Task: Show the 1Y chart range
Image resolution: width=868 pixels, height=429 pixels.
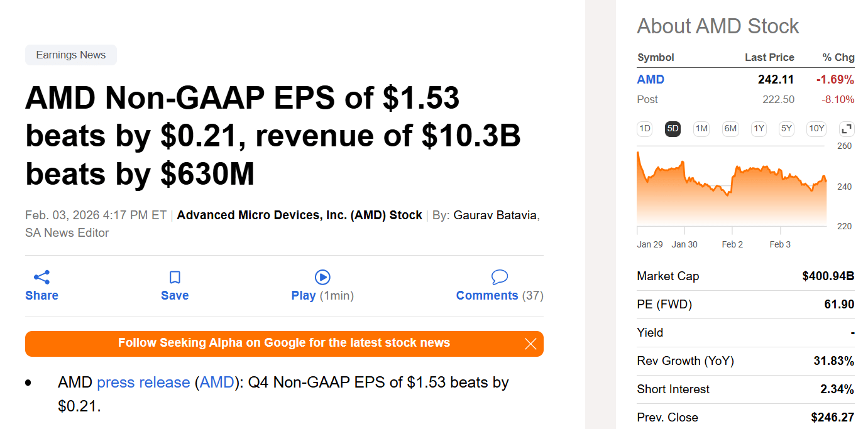Action: point(759,129)
